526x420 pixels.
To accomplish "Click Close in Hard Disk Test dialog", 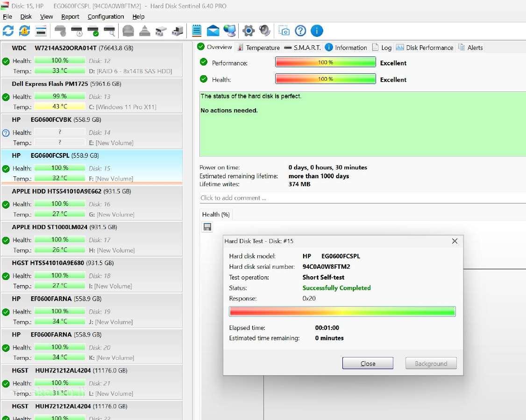I will [x=368, y=364].
